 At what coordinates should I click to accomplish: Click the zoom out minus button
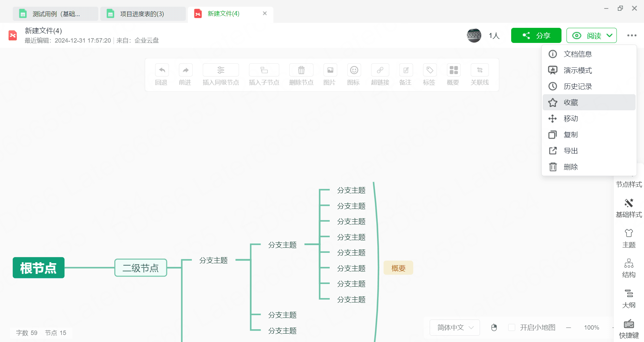point(569,328)
